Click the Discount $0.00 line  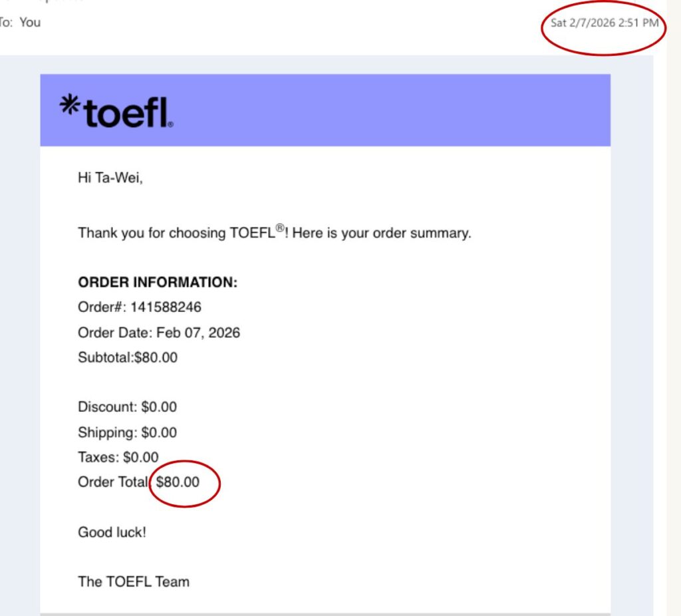pyautogui.click(x=127, y=407)
